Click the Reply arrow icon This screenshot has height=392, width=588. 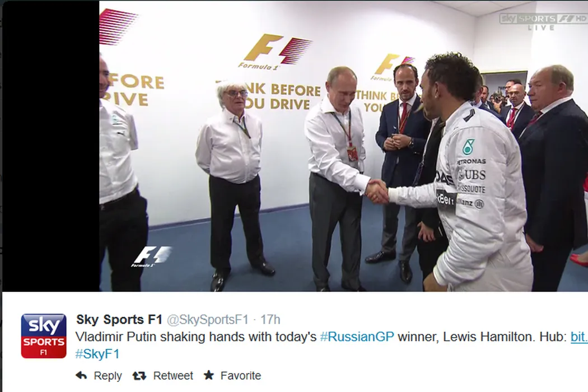81,376
